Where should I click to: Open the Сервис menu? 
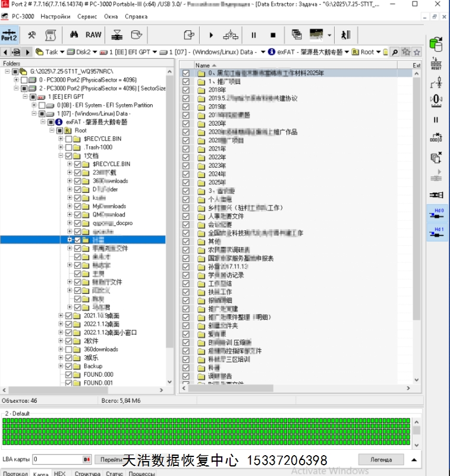coord(87,17)
